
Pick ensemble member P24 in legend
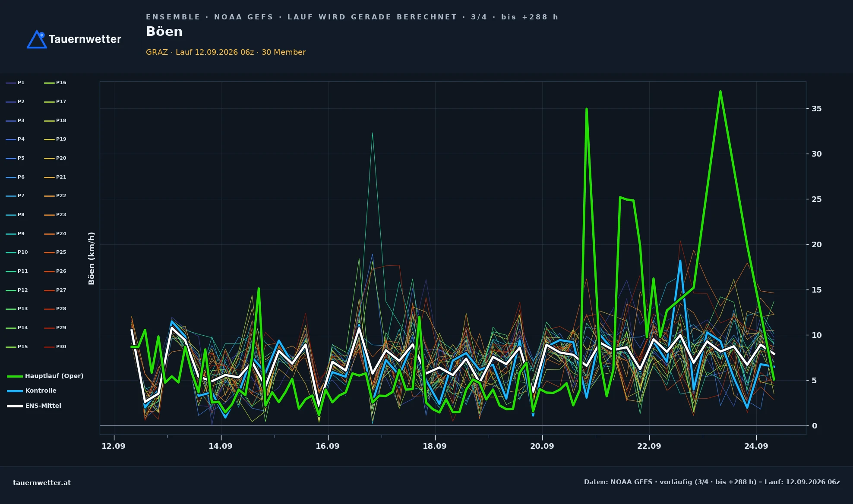(55, 233)
